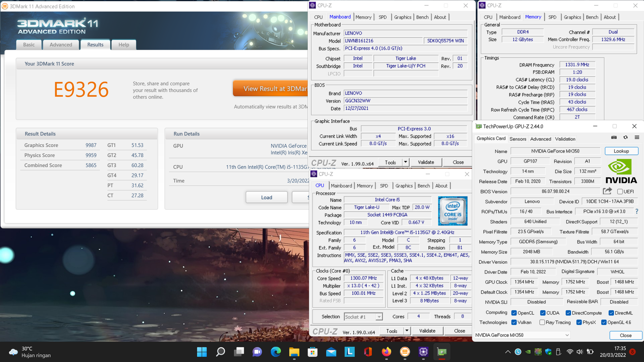The width and height of the screenshot is (644, 362).
Task: Open the Lenovo L app on taskbar
Action: tap(350, 352)
